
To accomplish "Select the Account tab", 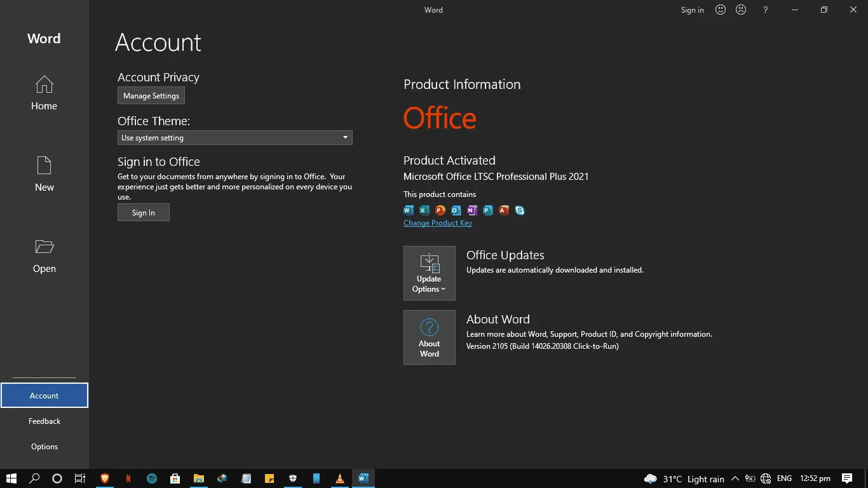I will pyautogui.click(x=44, y=395).
